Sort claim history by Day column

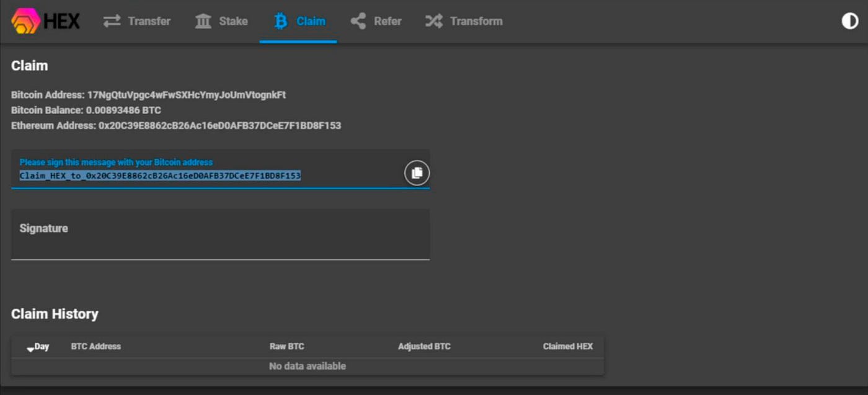click(x=38, y=347)
